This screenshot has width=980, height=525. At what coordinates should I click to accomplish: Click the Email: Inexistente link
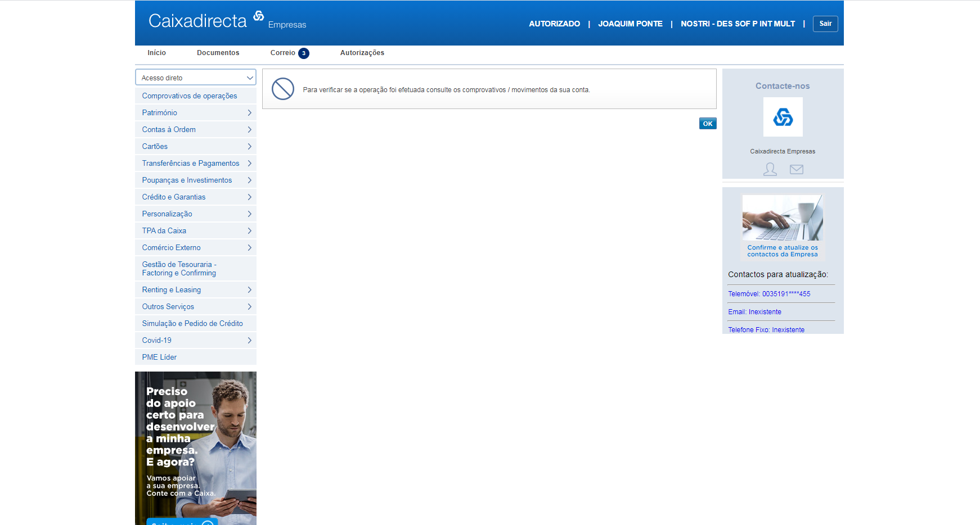pyautogui.click(x=754, y=312)
